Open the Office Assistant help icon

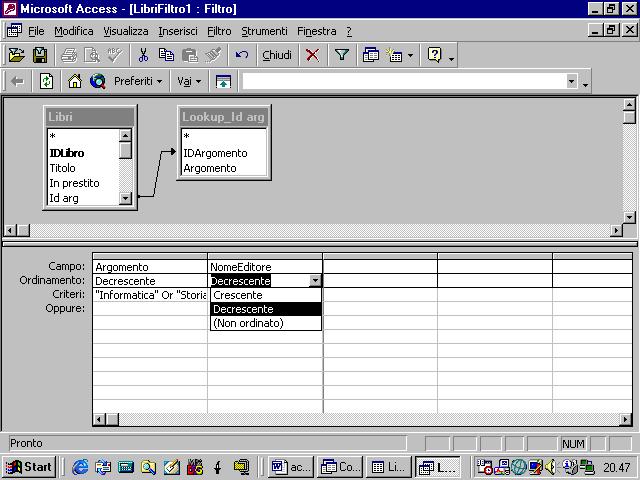434,55
